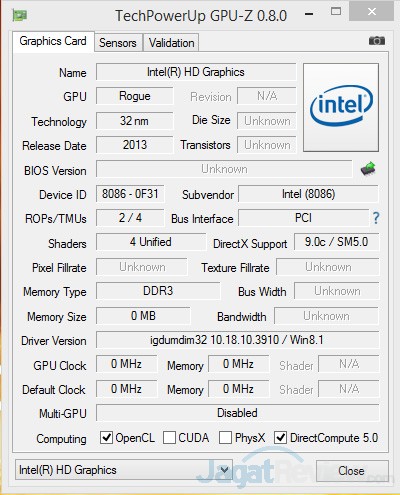Screen dimensions: 400x495
Task: Toggle the PhysX checkbox
Action: pyautogui.click(x=225, y=437)
